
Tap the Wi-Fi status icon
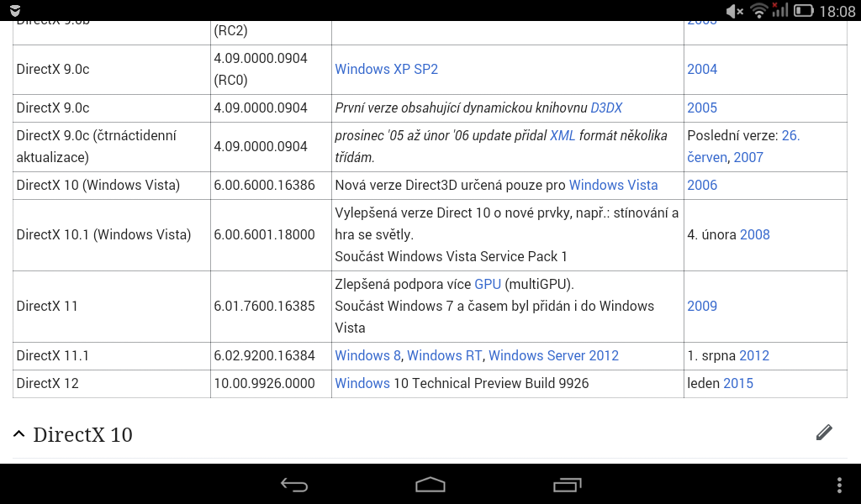759,11
